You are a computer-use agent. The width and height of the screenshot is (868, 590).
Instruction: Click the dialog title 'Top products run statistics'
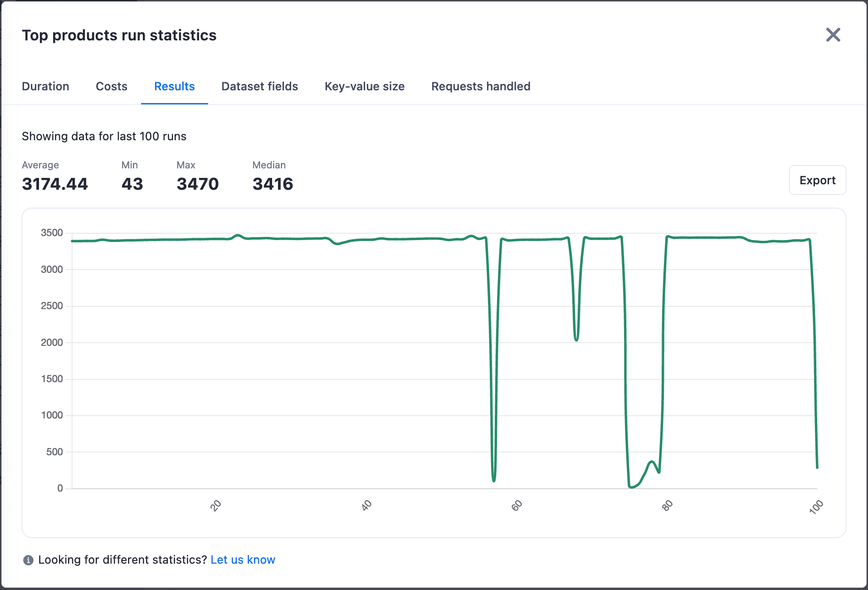click(119, 35)
